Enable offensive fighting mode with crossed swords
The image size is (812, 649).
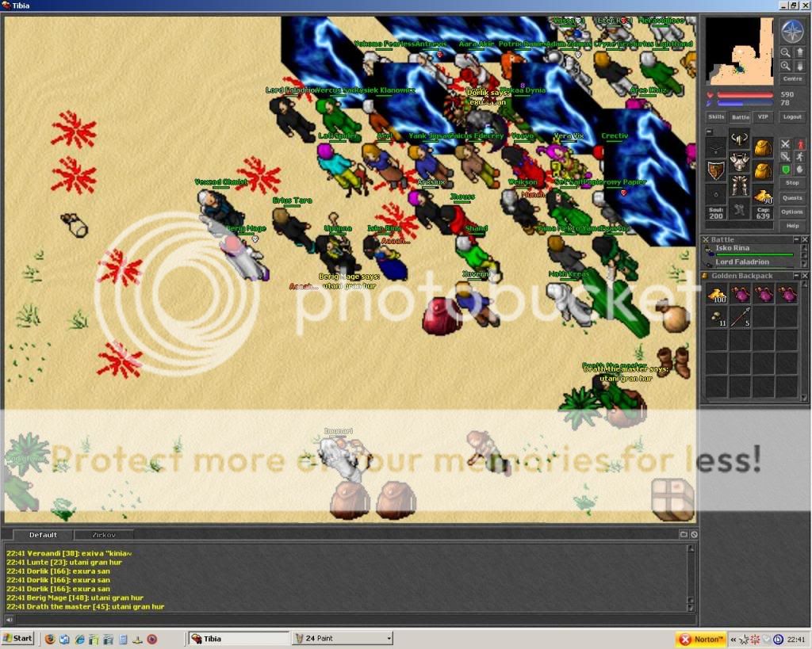(x=786, y=144)
